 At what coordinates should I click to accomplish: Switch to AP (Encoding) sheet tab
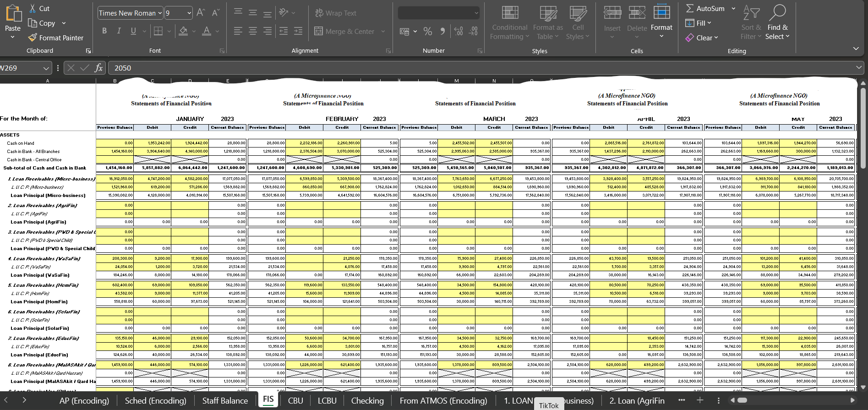click(84, 401)
